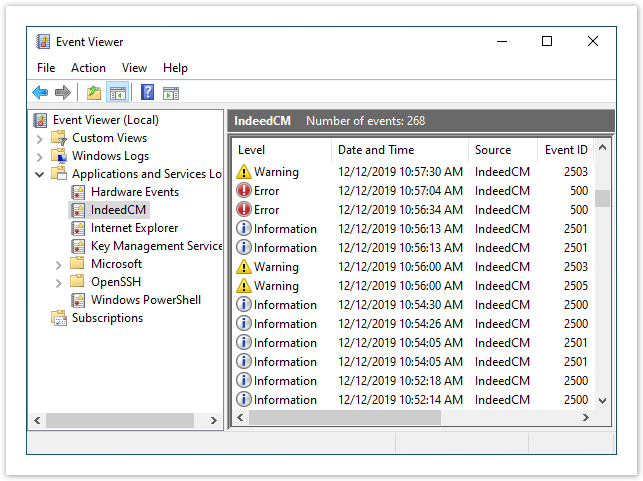The image size is (643, 481).
Task: Click the Back arrow toolbar icon
Action: [x=40, y=93]
